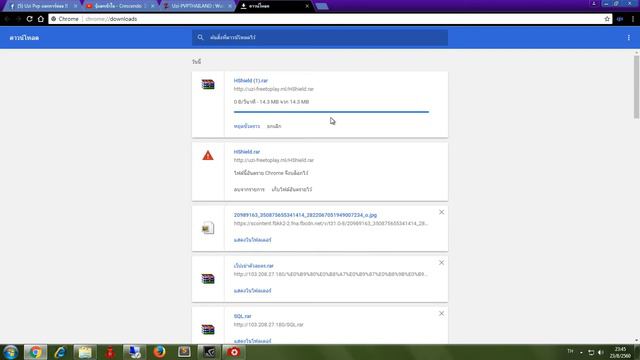Image resolution: width=640 pixels, height=360 pixels.
Task: Open a new tab with the tab strip button
Action: pyautogui.click(x=322, y=6)
